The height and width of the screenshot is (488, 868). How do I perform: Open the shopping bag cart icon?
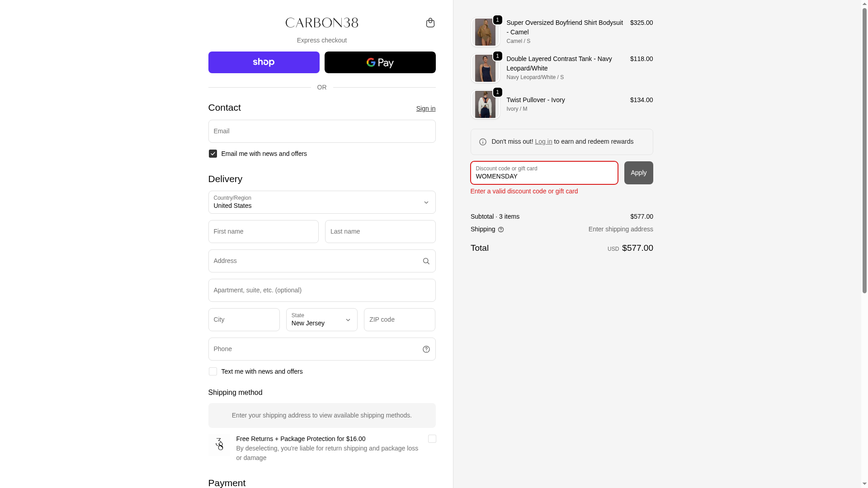point(430,23)
